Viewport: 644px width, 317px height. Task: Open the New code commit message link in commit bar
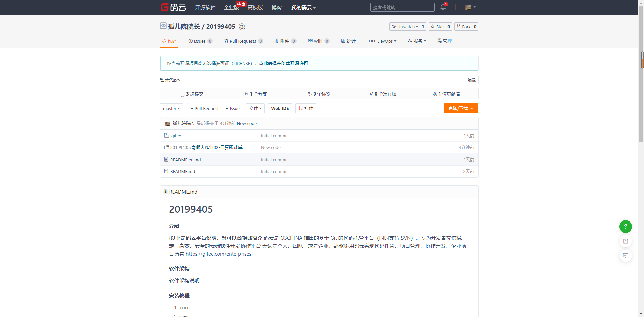[x=247, y=124]
